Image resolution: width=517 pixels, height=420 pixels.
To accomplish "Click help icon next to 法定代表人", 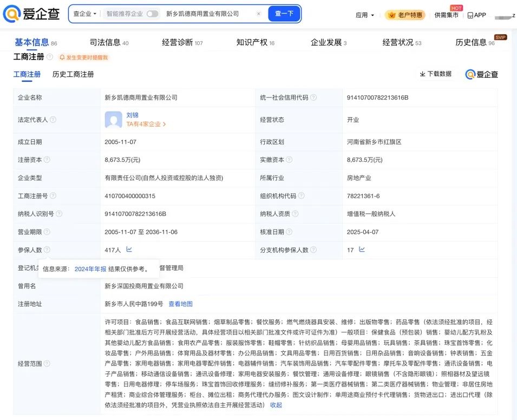I will pyautogui.click(x=53, y=120).
